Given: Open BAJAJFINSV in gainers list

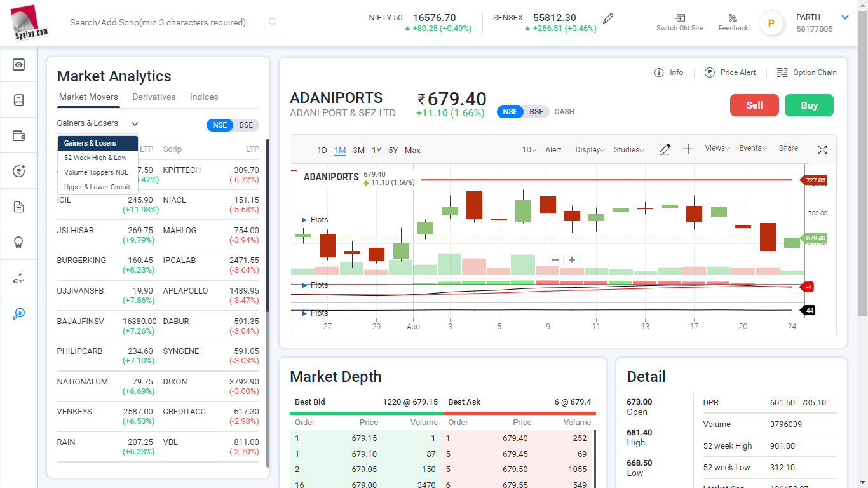Looking at the screenshot, I should 79,322.
